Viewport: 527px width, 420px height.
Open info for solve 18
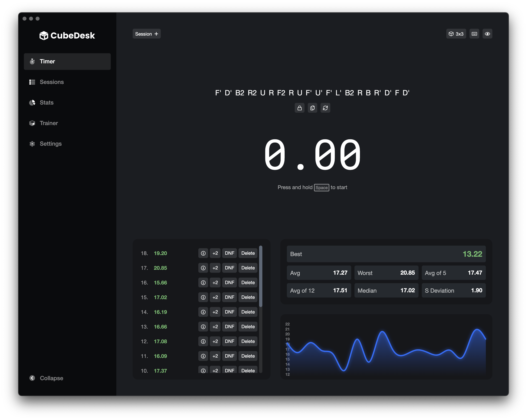[203, 253]
